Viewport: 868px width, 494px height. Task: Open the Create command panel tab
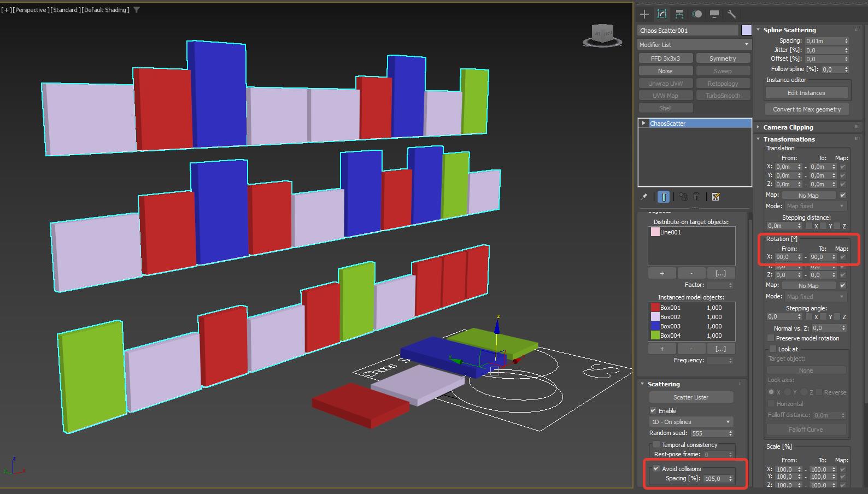644,14
